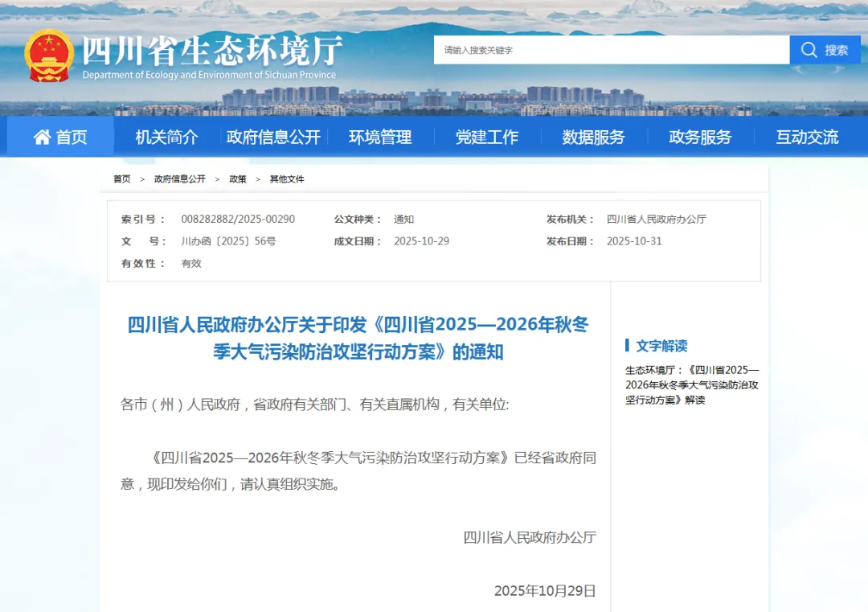
Task: Open the 政府信息公开 menu
Action: click(273, 138)
